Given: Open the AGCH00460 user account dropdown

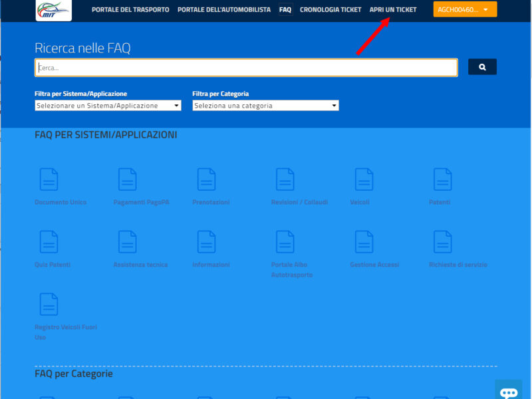Looking at the screenshot, I should tap(465, 10).
